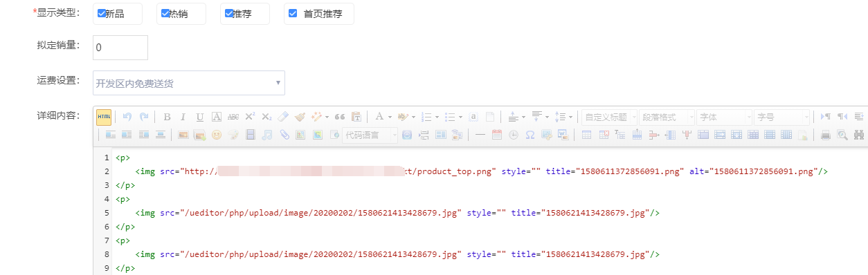This screenshot has height=275, width=868.
Task: Click the snap screen icon
Action: (x=547, y=135)
